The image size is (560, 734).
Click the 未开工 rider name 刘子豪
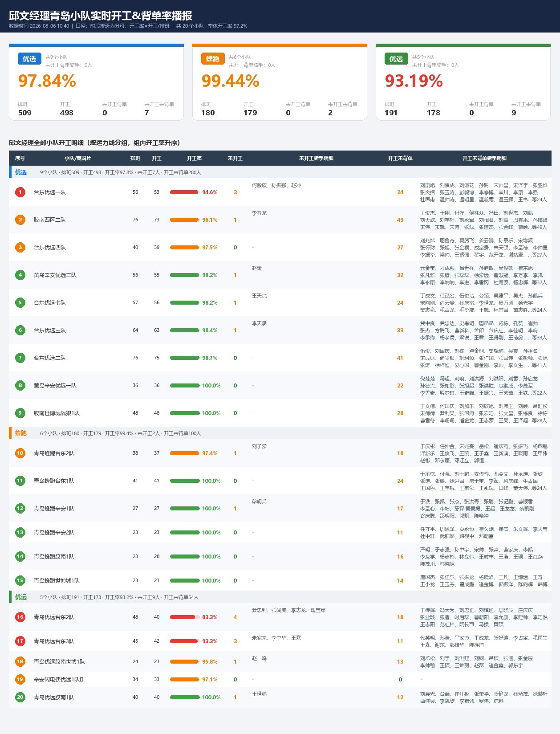point(259,446)
